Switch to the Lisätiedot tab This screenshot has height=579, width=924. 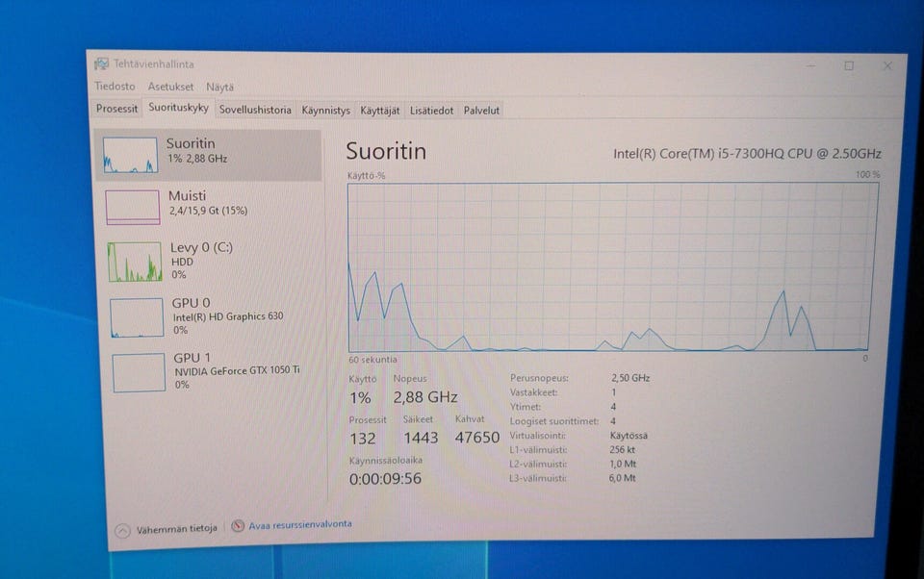[431, 111]
